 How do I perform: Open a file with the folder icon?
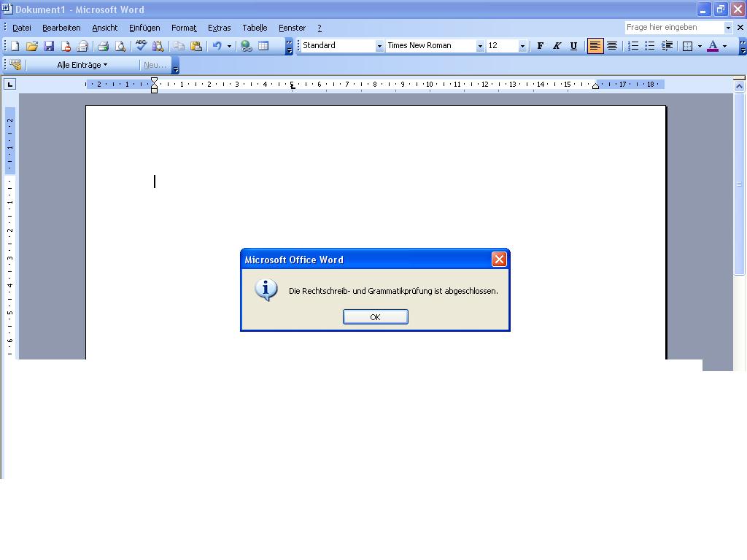31,46
